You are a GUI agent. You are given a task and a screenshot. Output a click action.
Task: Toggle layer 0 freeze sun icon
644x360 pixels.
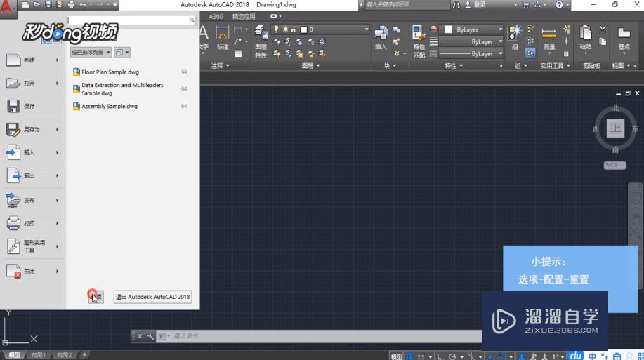pyautogui.click(x=285, y=29)
